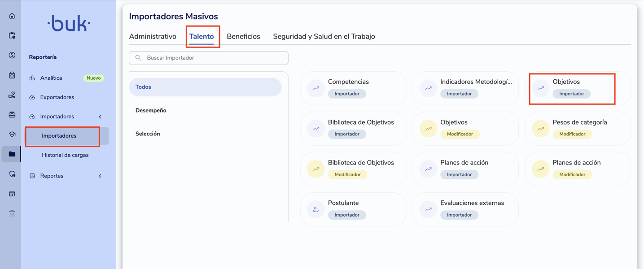The image size is (644, 269).
Task: Open the bank building icon in the rail
Action: [x=12, y=213]
